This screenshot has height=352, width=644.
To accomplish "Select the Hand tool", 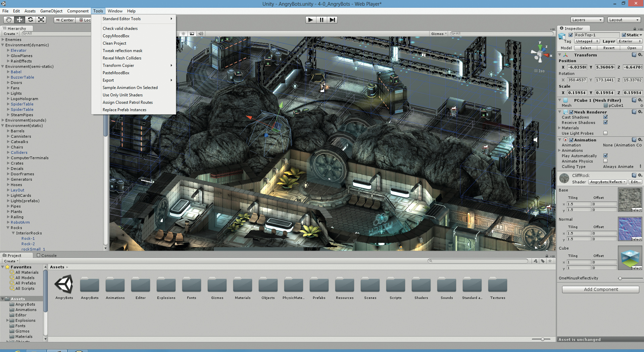I will 9,20.
